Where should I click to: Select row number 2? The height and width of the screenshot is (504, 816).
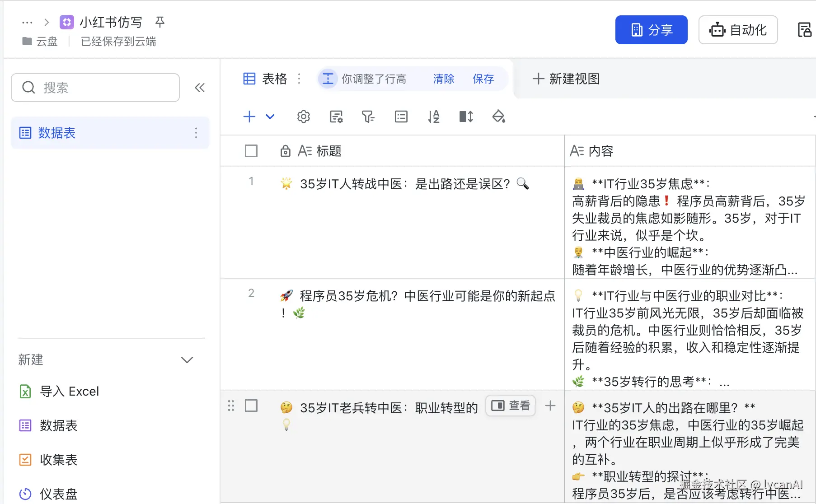coord(251,293)
